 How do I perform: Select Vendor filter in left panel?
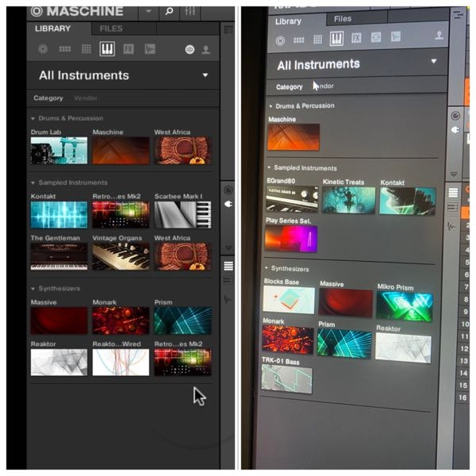[86, 98]
